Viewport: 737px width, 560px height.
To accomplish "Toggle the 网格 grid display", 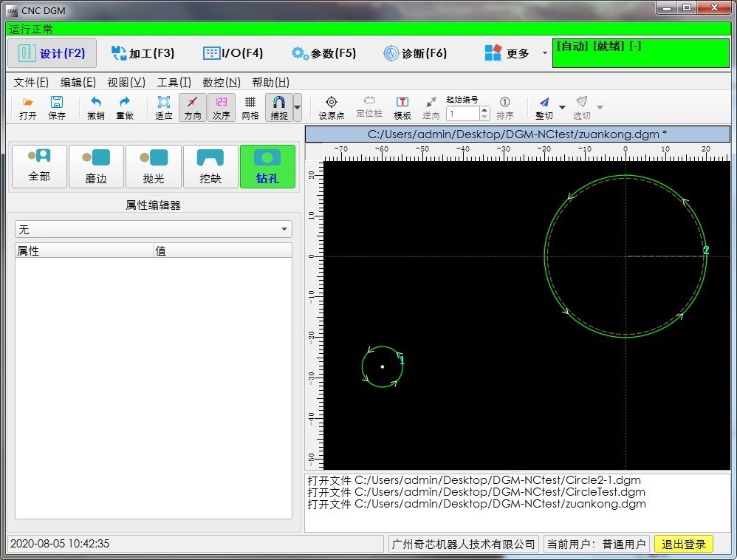I will [x=250, y=108].
